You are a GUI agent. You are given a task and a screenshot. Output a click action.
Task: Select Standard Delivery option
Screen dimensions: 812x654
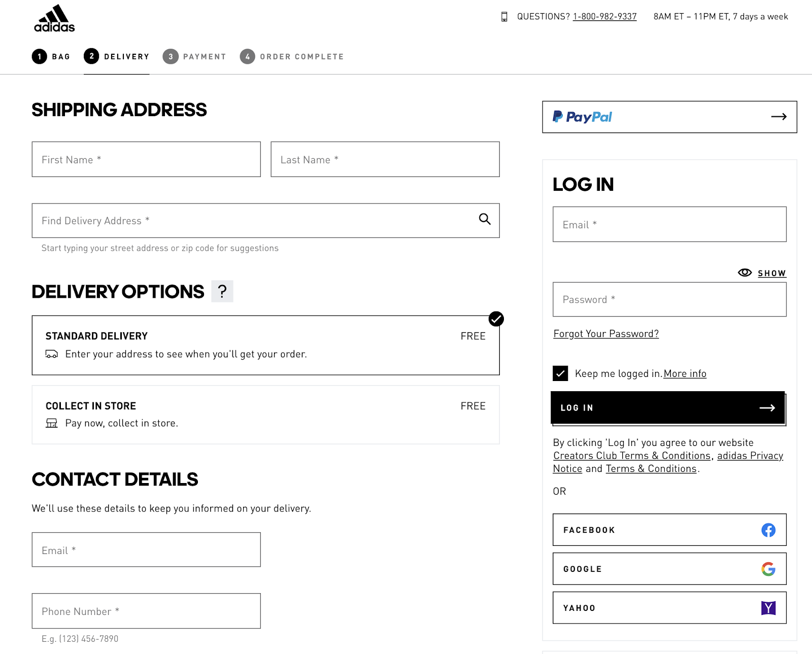click(x=265, y=345)
